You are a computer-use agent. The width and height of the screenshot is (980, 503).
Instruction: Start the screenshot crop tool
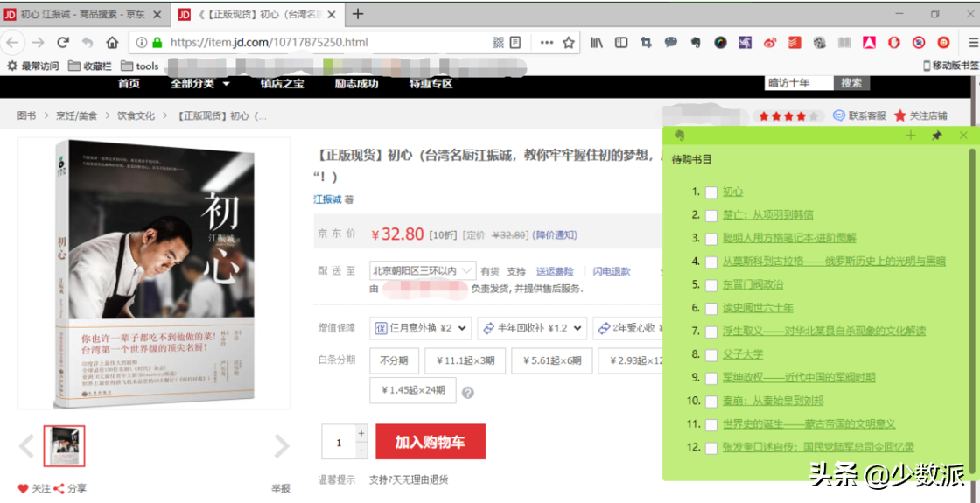pyautogui.click(x=647, y=43)
